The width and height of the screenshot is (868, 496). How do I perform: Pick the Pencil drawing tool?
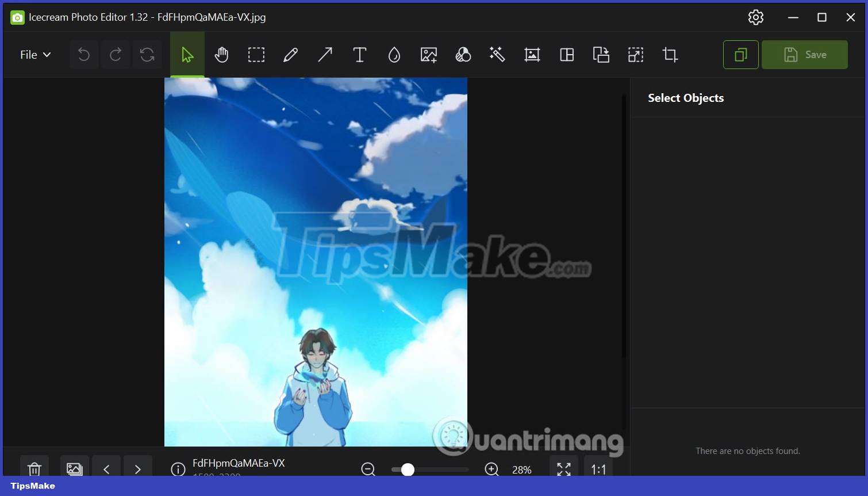pos(290,55)
